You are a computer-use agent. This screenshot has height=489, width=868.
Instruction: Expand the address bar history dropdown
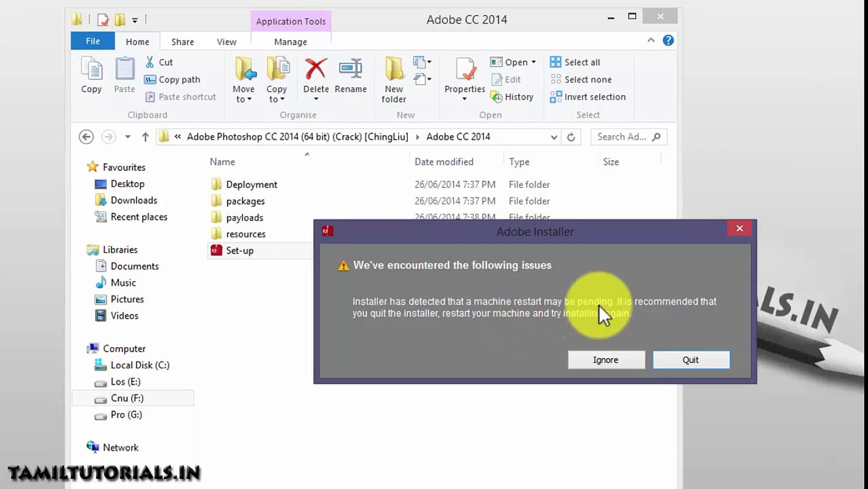553,137
